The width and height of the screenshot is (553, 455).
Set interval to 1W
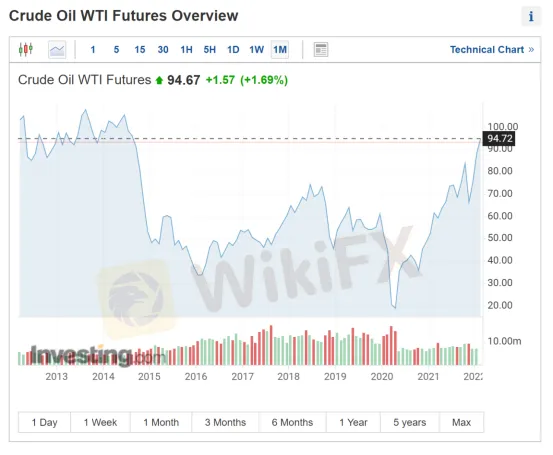(256, 49)
